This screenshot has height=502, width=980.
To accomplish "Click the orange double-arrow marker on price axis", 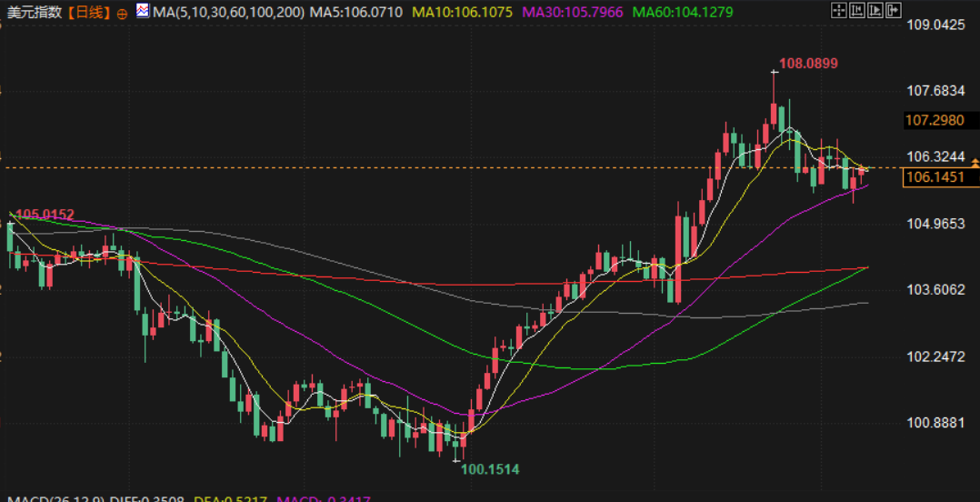I will tap(975, 163).
